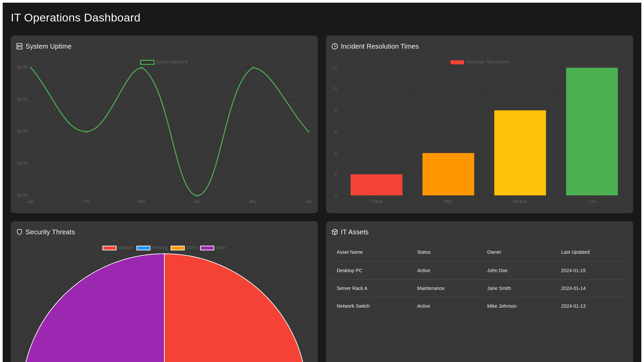Image resolution: width=644 pixels, height=362 pixels.
Task: Hide the Malware series via legend
Action: point(118,248)
